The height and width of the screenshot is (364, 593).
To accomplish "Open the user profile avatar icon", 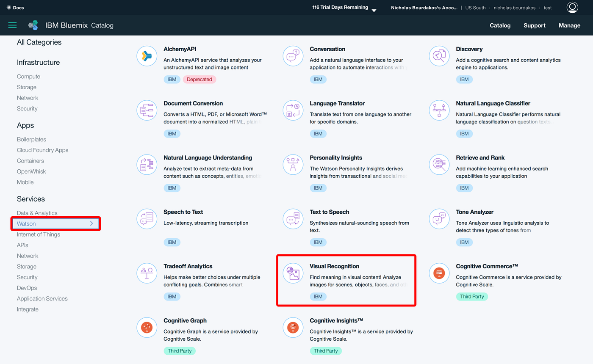I will [x=572, y=7].
